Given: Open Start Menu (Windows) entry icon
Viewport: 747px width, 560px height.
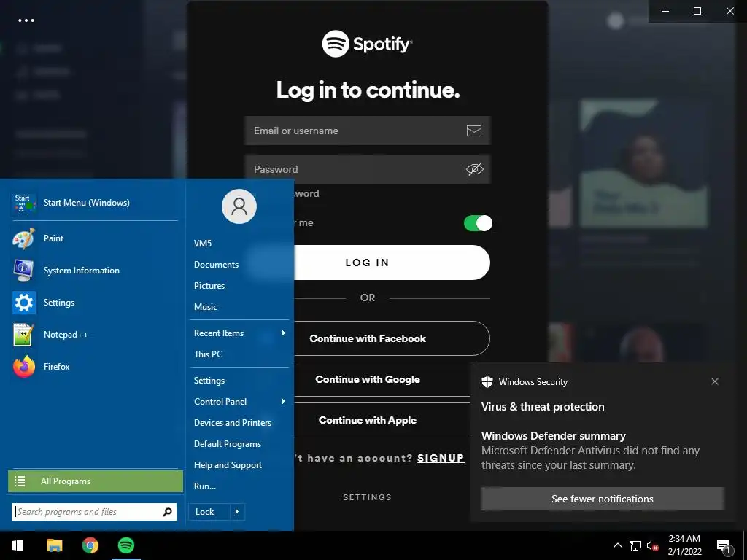Looking at the screenshot, I should pyautogui.click(x=24, y=203).
